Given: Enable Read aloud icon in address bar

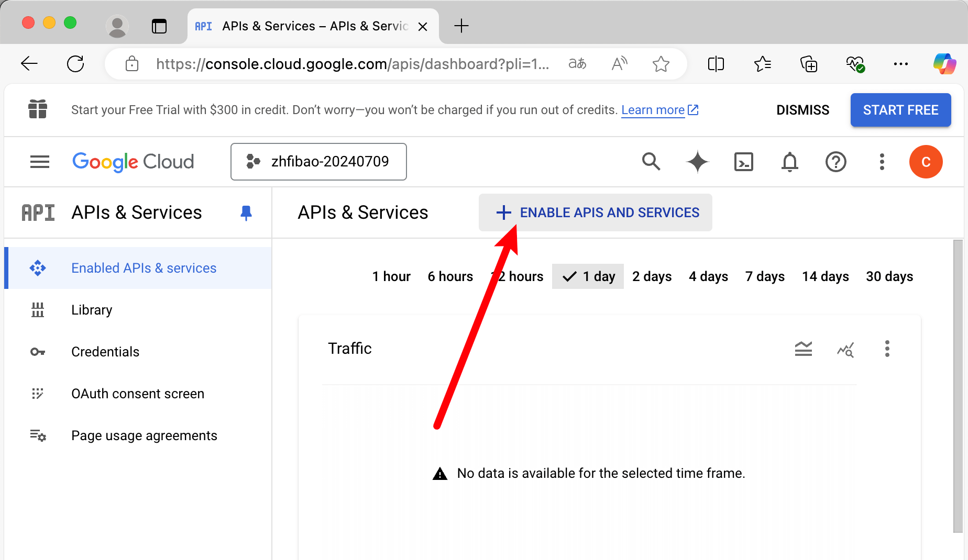Looking at the screenshot, I should click(x=620, y=64).
